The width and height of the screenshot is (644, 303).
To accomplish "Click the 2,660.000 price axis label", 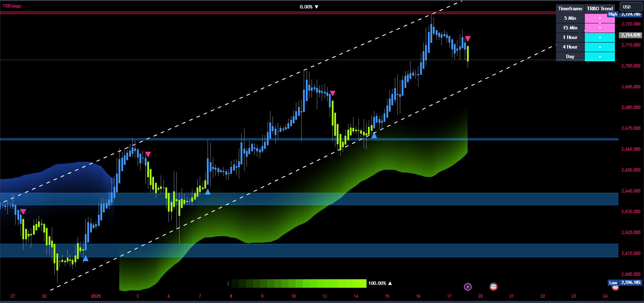I will (x=631, y=149).
